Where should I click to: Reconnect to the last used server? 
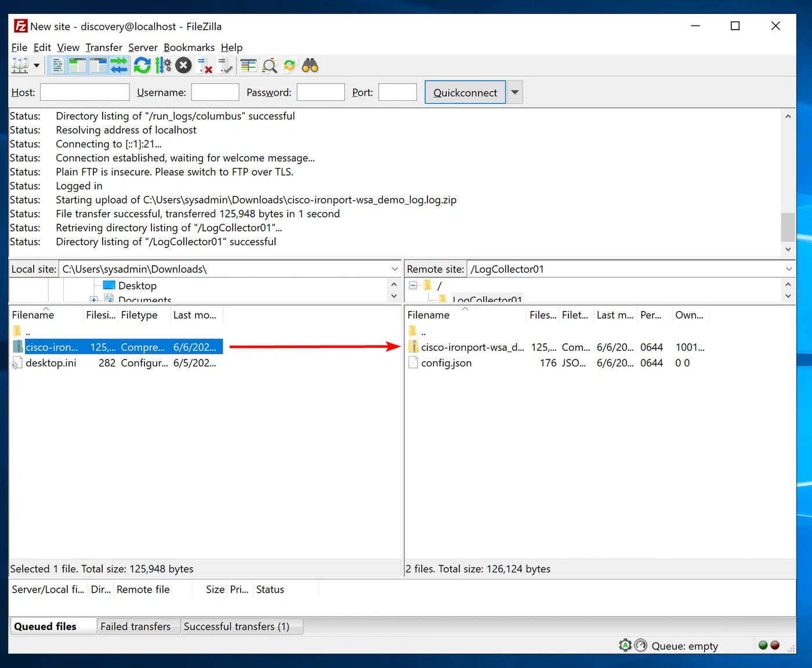point(226,66)
